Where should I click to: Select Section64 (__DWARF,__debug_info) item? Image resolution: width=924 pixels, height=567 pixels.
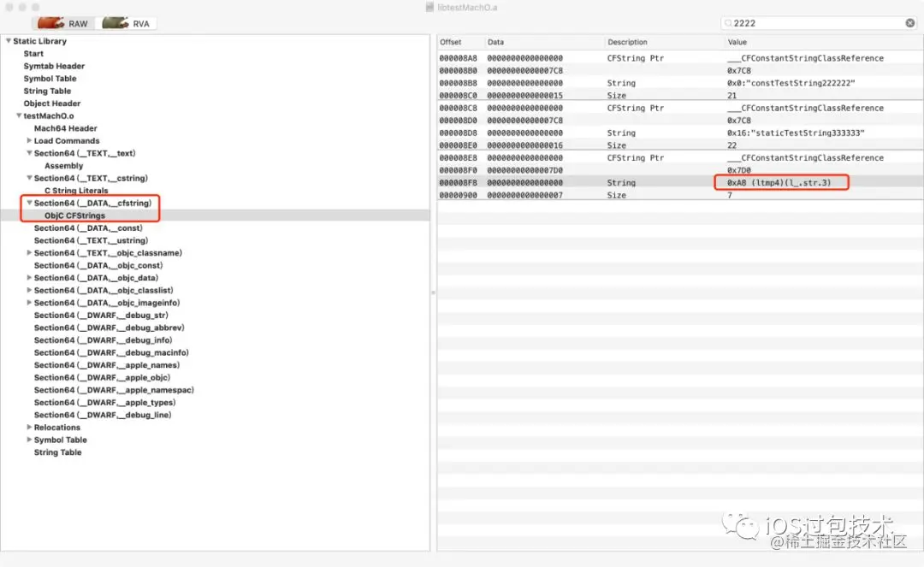point(104,340)
